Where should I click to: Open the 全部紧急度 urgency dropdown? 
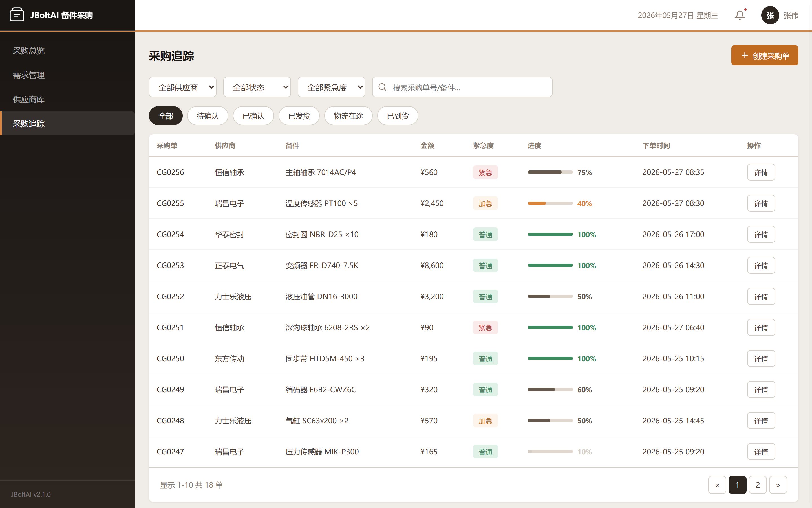(332, 87)
